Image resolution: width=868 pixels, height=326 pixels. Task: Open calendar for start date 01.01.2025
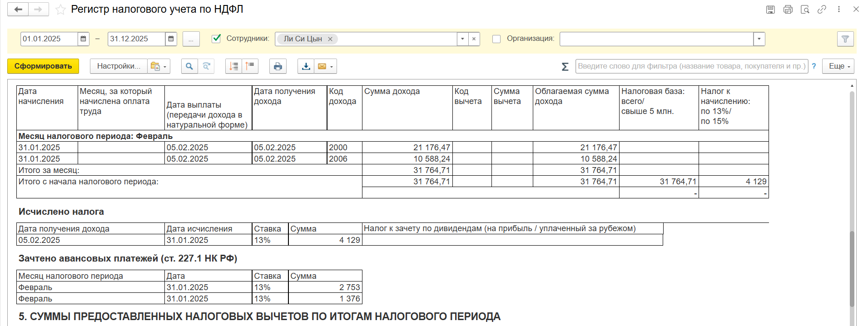[84, 39]
